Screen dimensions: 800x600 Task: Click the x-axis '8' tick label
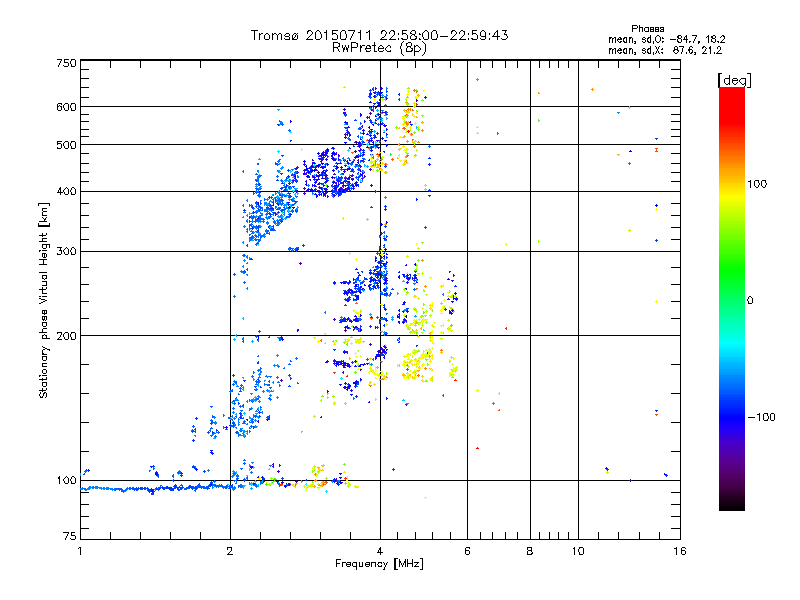click(x=530, y=551)
